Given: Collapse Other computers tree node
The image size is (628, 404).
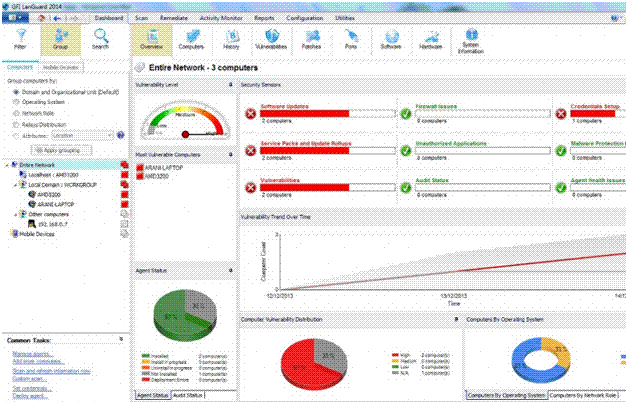Looking at the screenshot, I should pyautogui.click(x=16, y=215).
